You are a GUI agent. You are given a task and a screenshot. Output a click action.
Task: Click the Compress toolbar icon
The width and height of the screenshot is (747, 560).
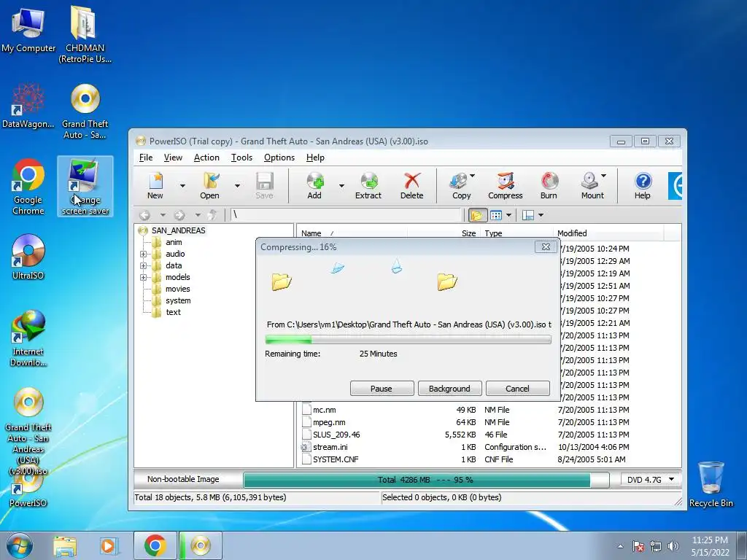coord(506,182)
